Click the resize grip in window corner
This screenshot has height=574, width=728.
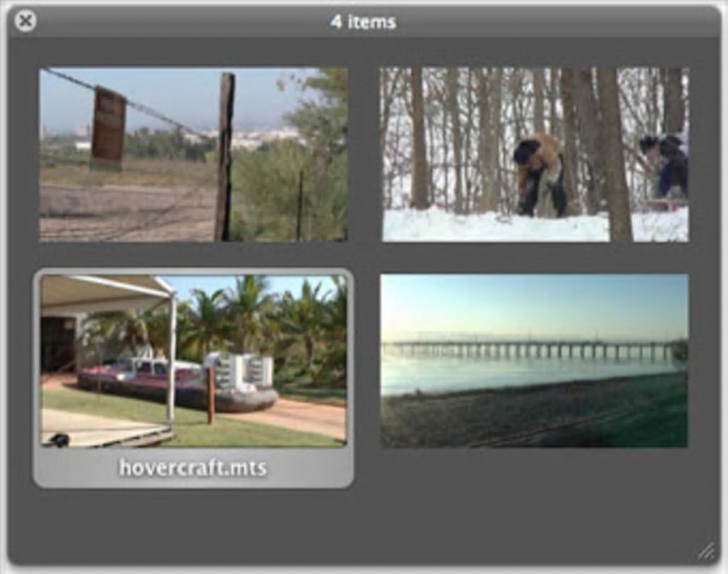[706, 551]
